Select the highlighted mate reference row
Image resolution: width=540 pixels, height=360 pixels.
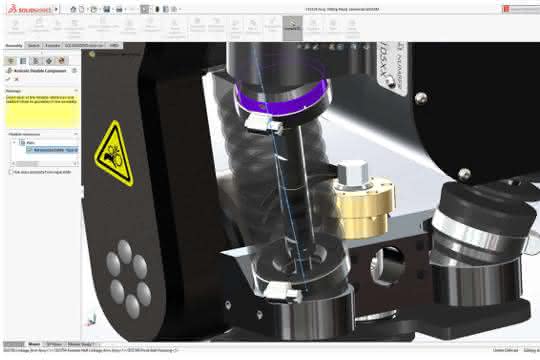(x=52, y=150)
